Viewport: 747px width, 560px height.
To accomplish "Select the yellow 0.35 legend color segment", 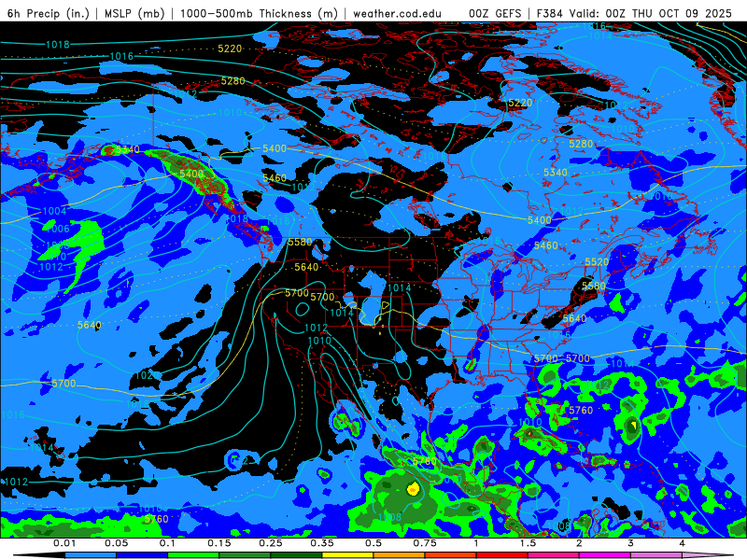I will pyautogui.click(x=347, y=555).
